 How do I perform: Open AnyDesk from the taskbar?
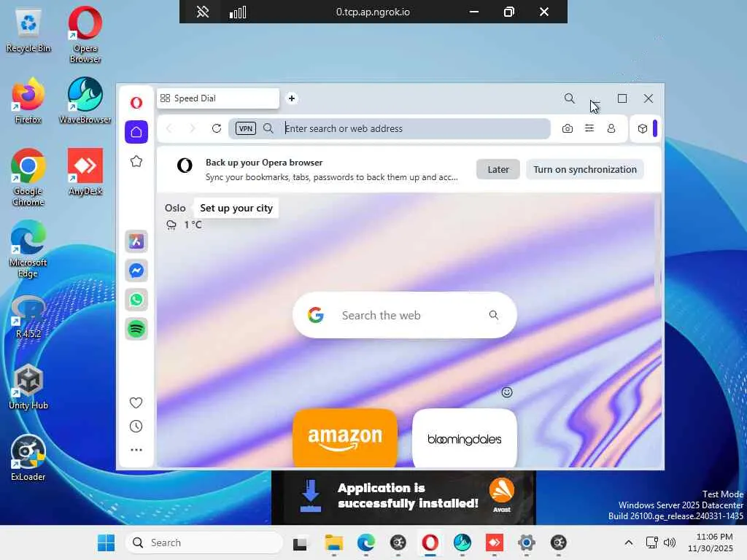494,542
